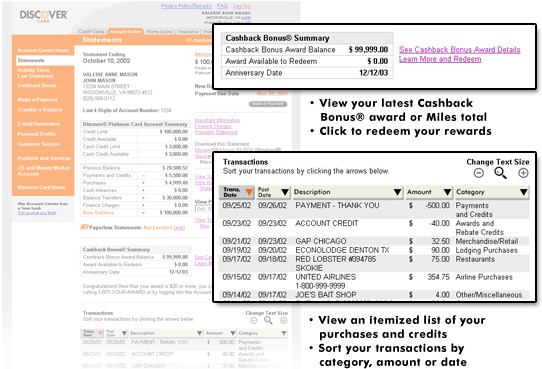Click 'ACCOUNT CREDIT' in enlarged transactions

click(x=326, y=224)
